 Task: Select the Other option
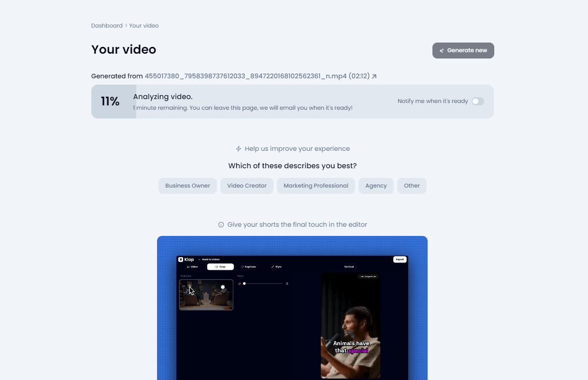click(x=412, y=186)
